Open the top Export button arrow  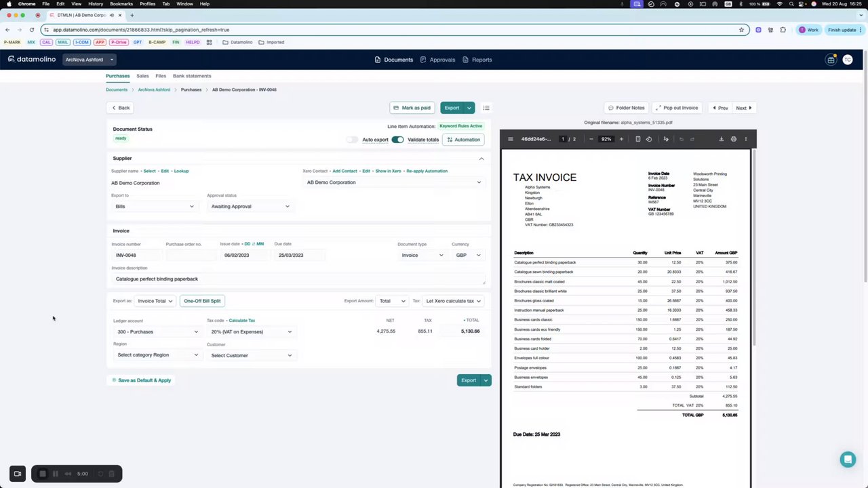tap(469, 108)
